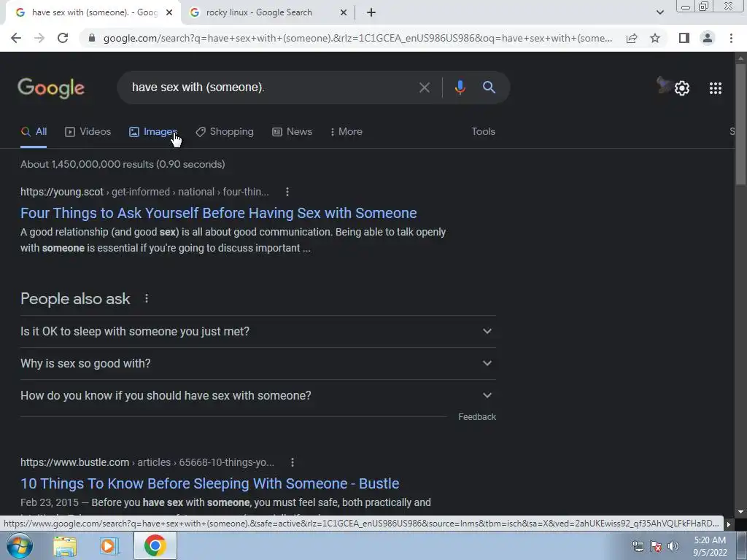
Task: Click the Chrome address bar URL
Action: tap(357, 38)
